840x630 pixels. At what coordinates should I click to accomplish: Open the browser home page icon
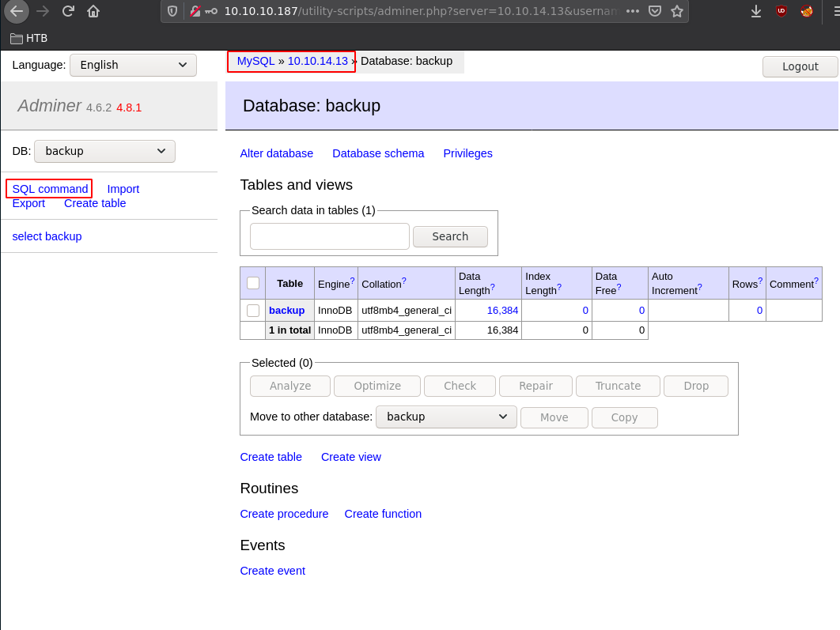(x=93, y=11)
